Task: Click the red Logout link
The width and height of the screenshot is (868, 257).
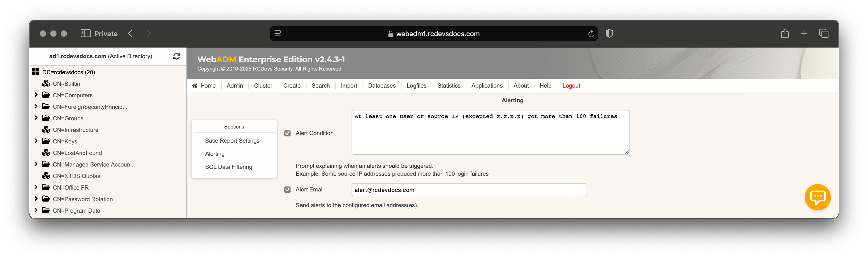Action: [571, 86]
